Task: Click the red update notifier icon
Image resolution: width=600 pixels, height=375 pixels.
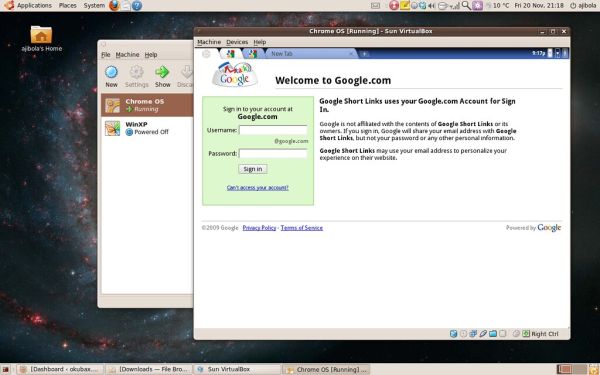Action: coord(394,5)
